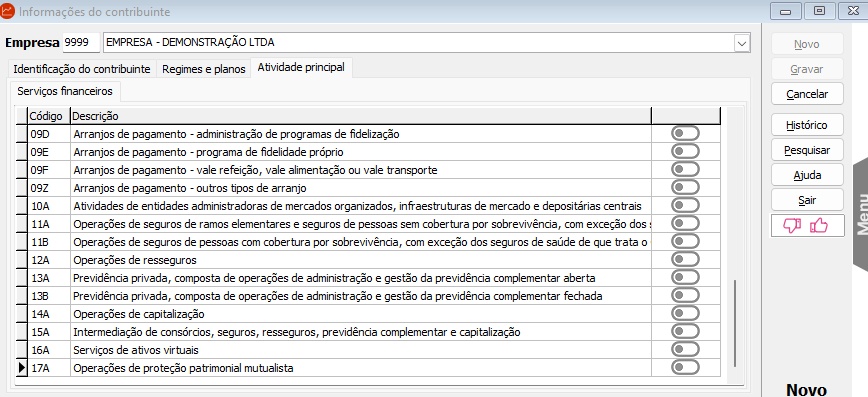Open Ajuda help button
Viewport: 868px width, 397px height.
click(x=807, y=175)
